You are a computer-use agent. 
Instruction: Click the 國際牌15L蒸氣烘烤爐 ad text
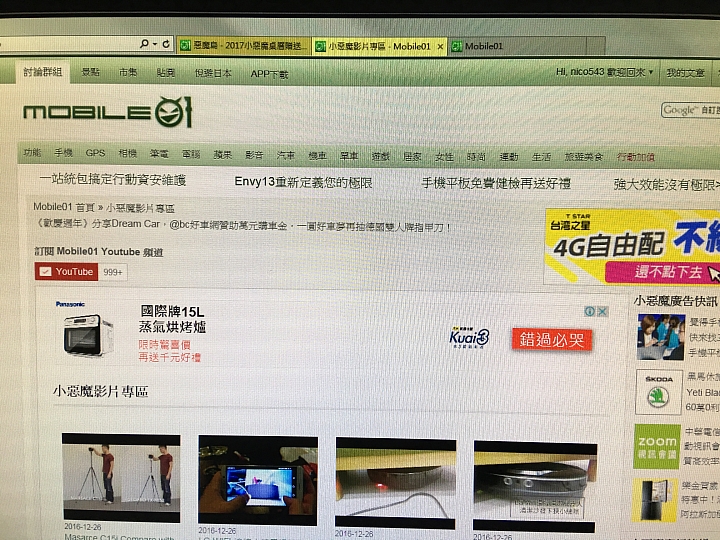[172, 319]
